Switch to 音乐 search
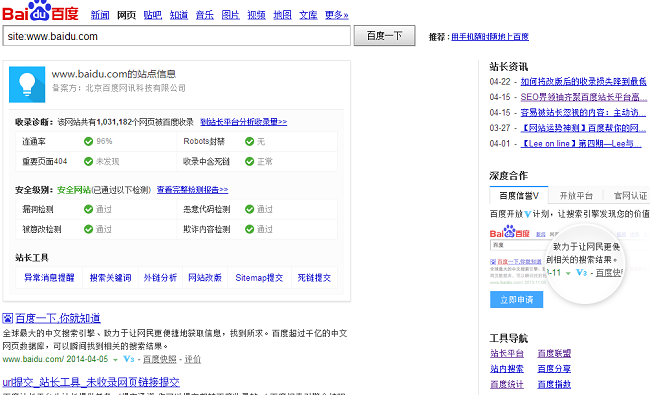This screenshot has height=395, width=650. coord(205,15)
